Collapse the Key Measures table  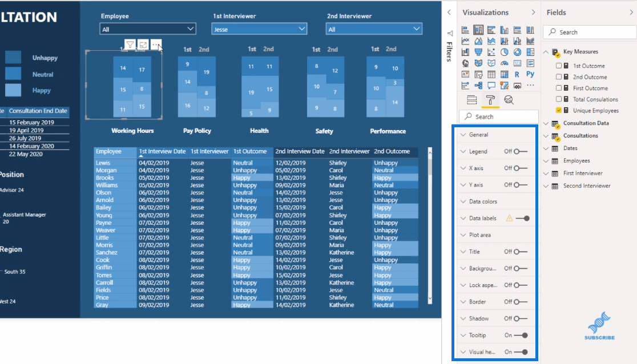[546, 52]
